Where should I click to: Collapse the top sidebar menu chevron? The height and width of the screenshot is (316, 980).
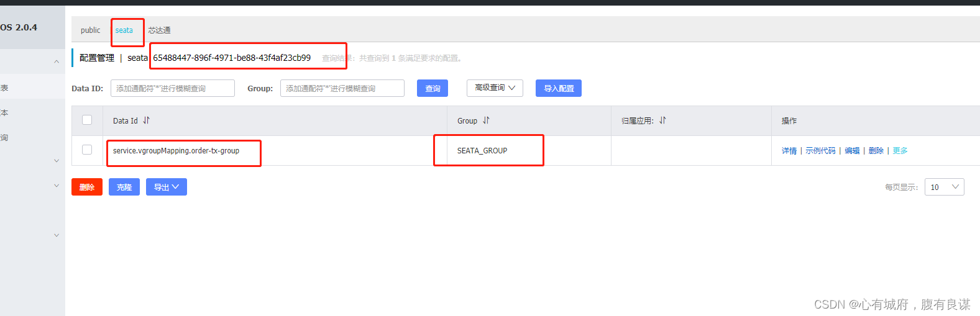[57, 61]
